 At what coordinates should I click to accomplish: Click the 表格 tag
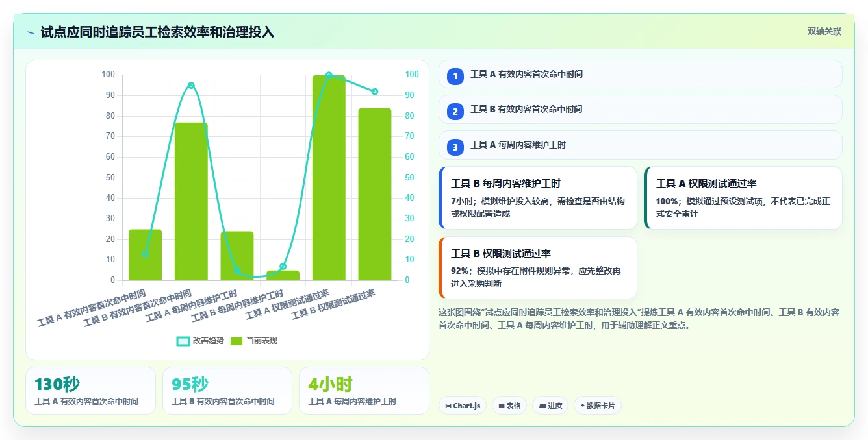coord(509,406)
